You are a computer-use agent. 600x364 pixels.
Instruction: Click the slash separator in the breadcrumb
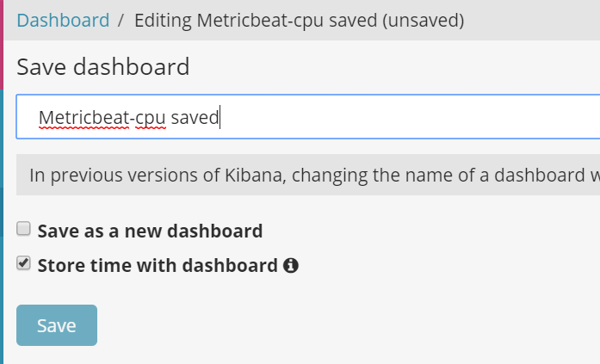(122, 20)
